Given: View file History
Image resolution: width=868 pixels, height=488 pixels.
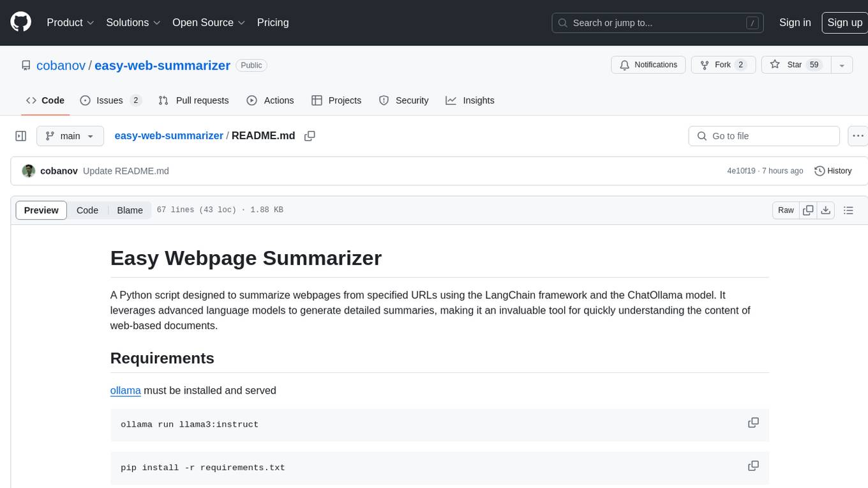Looking at the screenshot, I should click(833, 171).
